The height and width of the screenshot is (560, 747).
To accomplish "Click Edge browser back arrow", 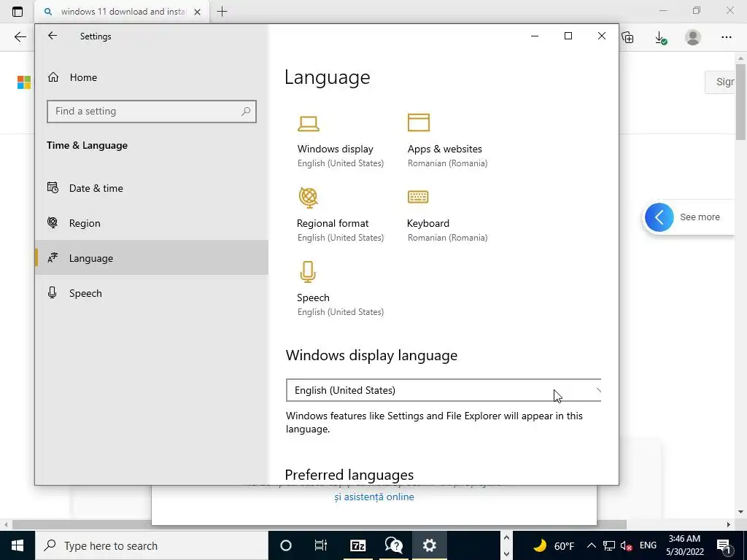I will click(20, 37).
